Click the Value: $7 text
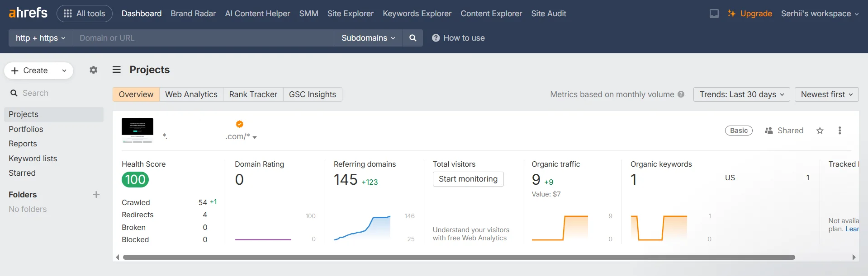The height and width of the screenshot is (276, 868). [x=546, y=194]
